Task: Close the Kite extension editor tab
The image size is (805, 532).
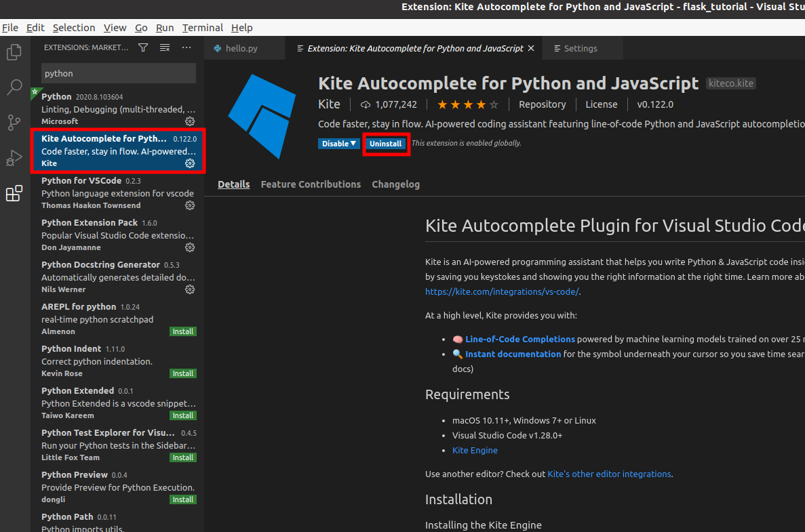Action: [x=532, y=48]
